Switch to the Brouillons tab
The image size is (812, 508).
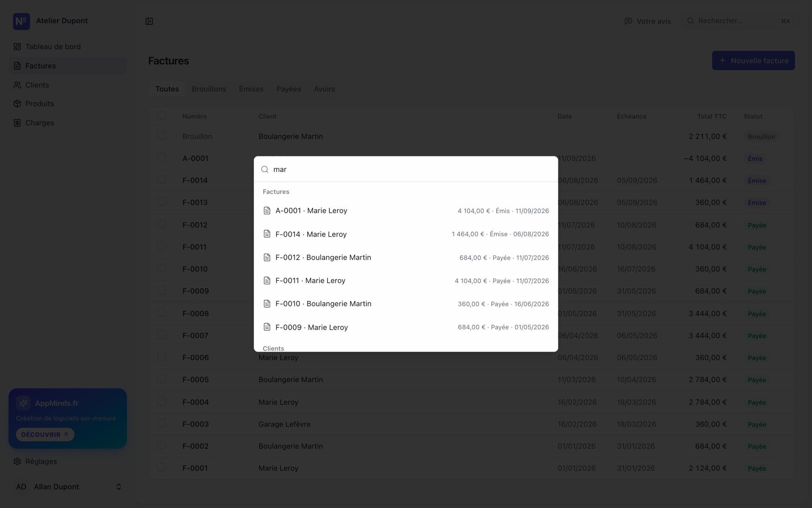209,89
